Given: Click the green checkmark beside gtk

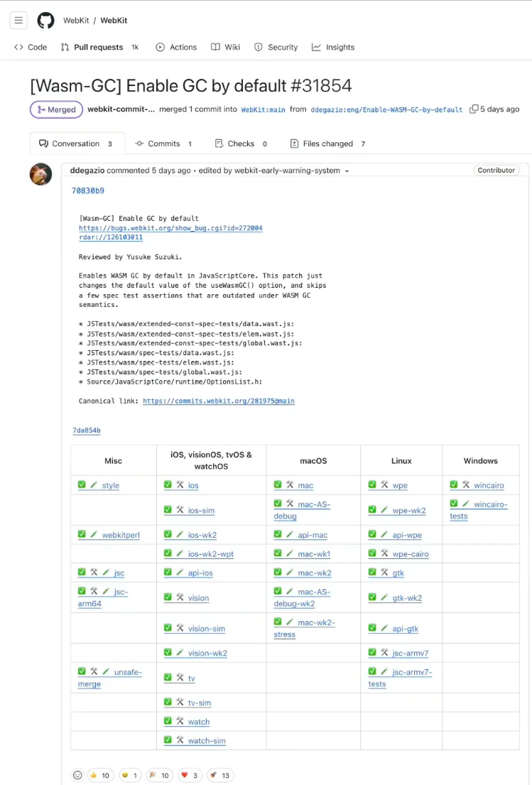Looking at the screenshot, I should pos(372,572).
